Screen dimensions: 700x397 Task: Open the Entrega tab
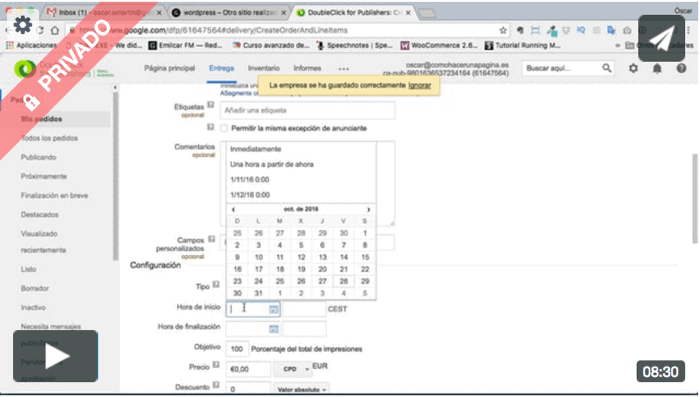click(221, 68)
